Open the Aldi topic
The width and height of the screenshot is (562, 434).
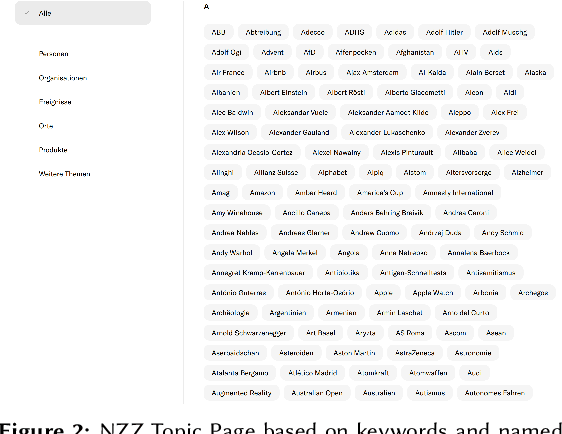(510, 92)
